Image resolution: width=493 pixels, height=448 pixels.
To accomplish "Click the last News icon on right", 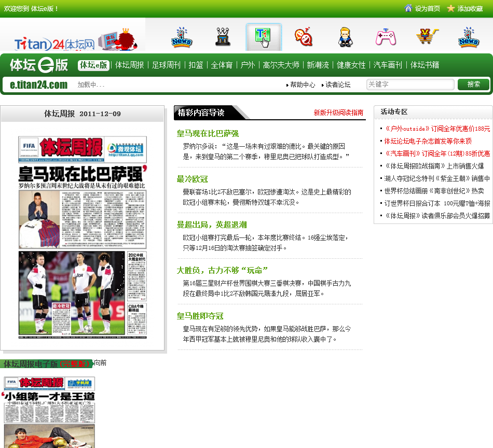I will [469, 37].
